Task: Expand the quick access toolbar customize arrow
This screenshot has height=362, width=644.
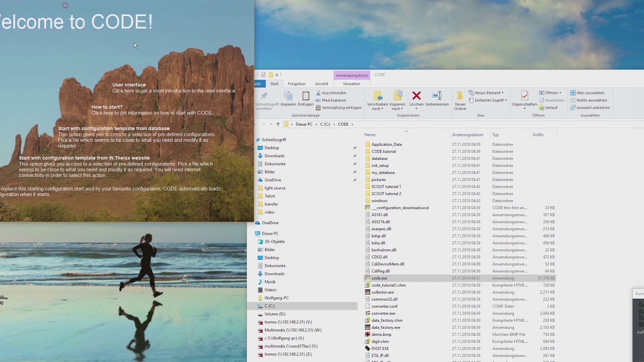Action: tap(277, 75)
